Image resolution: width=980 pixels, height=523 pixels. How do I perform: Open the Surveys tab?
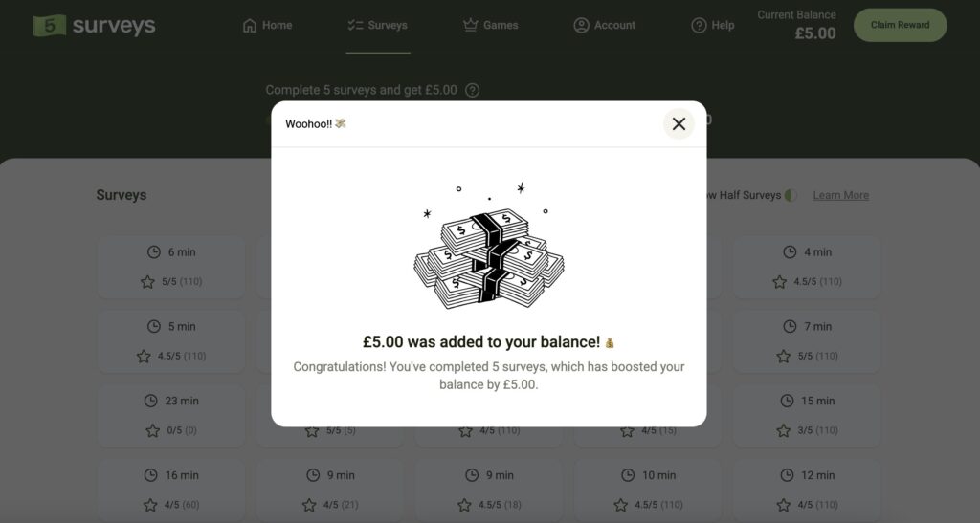(378, 26)
